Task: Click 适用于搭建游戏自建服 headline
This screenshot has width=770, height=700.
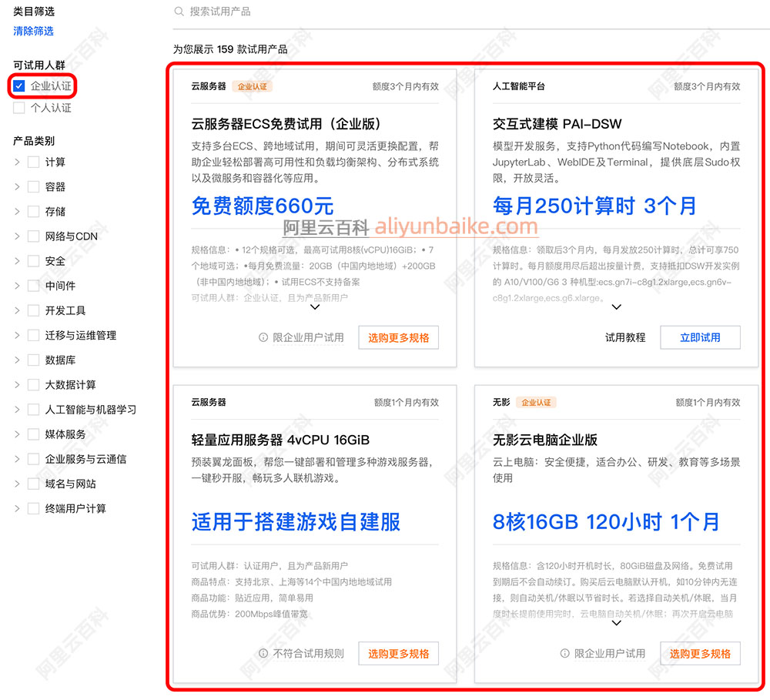Action: [296, 521]
